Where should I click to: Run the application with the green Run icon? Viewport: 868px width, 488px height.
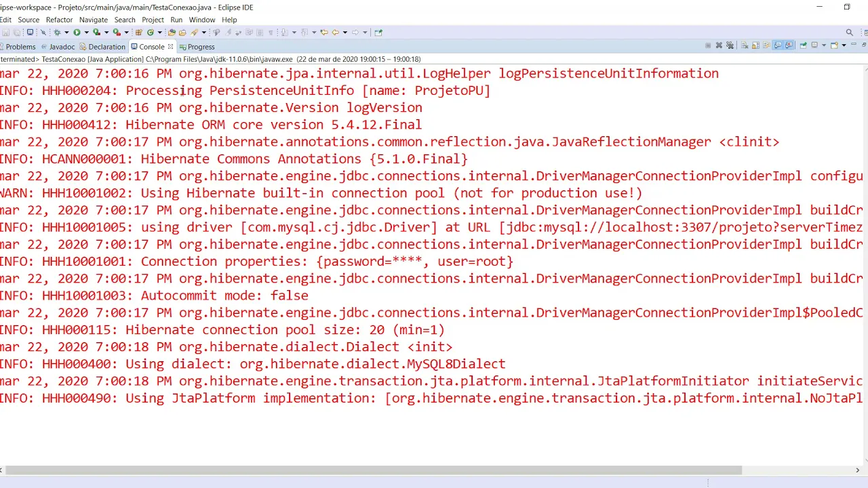pyautogui.click(x=77, y=32)
